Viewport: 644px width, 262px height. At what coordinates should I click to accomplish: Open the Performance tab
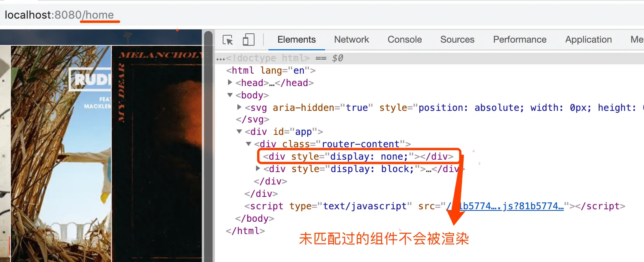tap(520, 40)
